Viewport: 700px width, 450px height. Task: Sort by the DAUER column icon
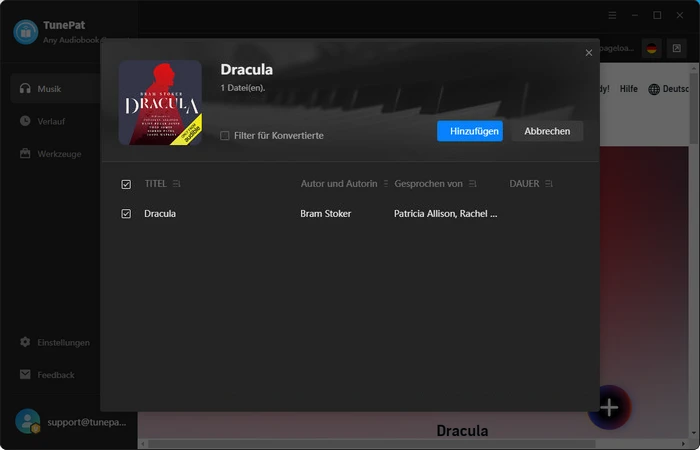(549, 183)
